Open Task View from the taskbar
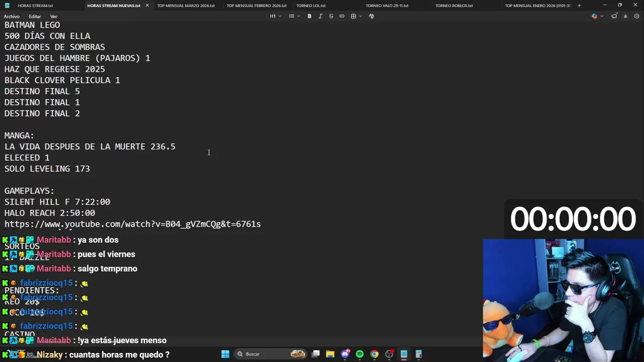Screen dimensions: 644x362 (x=315, y=354)
